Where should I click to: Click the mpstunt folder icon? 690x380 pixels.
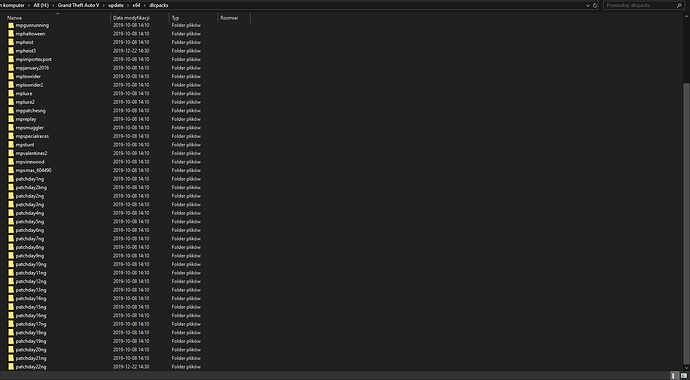[x=11, y=145]
